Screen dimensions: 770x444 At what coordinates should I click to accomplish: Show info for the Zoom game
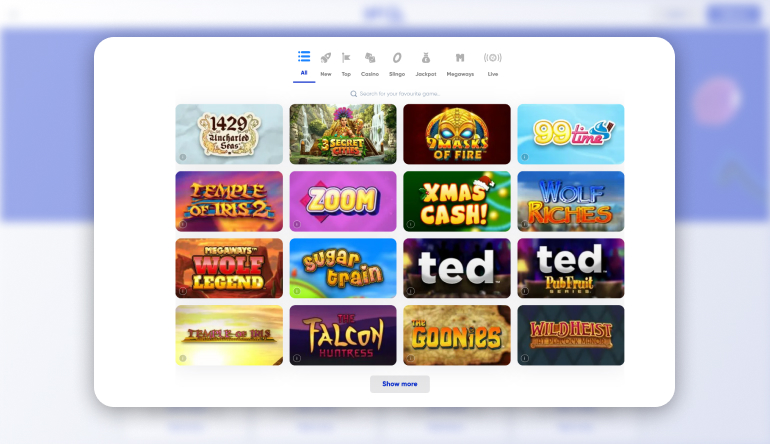coord(297,224)
